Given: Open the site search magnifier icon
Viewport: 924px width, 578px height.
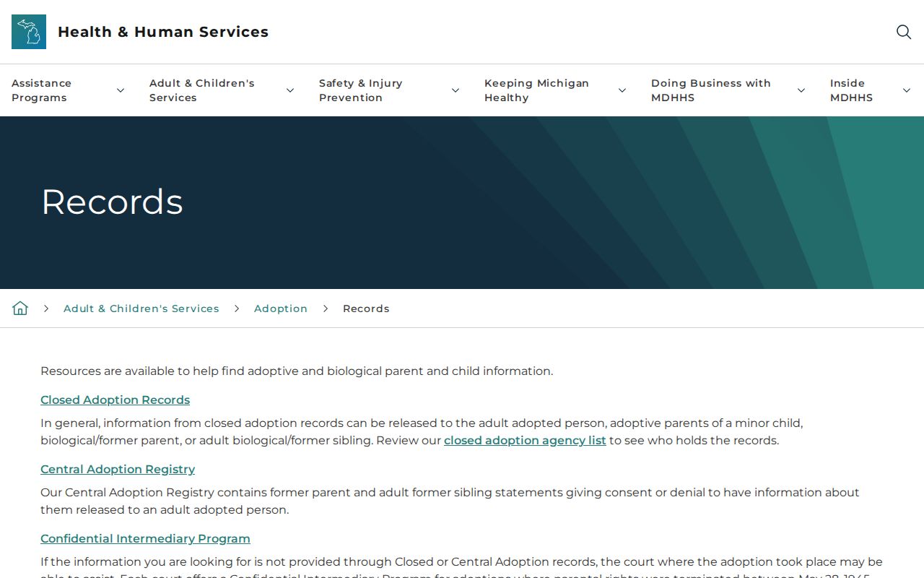Looking at the screenshot, I should click(x=904, y=32).
